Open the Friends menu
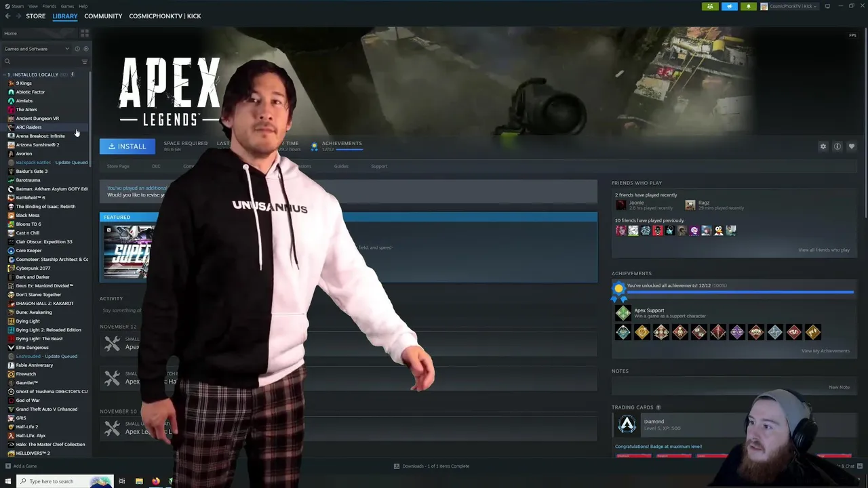Screen dimensions: 868x488 point(50,6)
